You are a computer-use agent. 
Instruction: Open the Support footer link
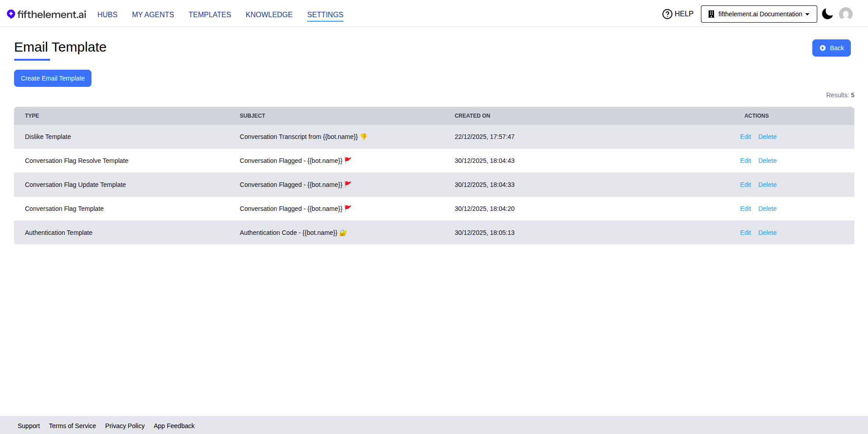click(x=29, y=426)
